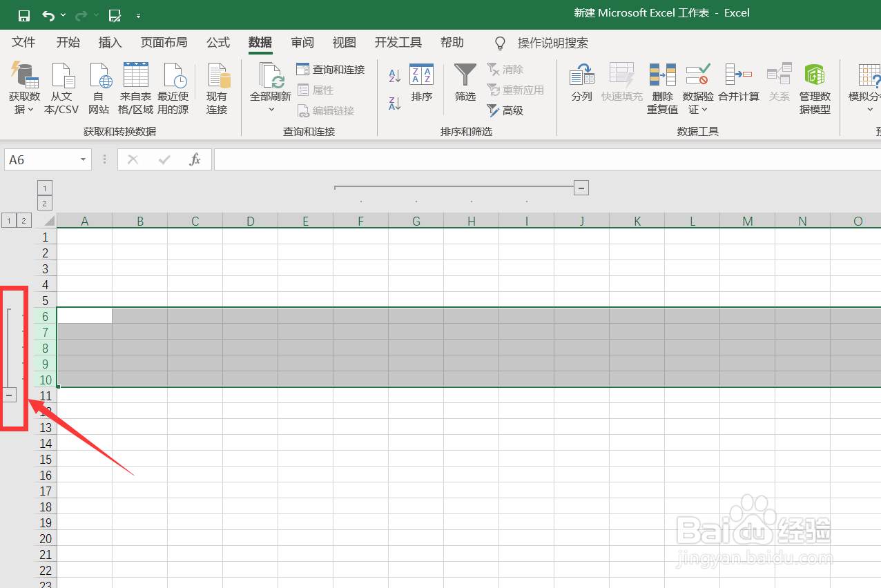Open the 排序 sort dialog
Viewport: 881px width, 588px height.
pyautogui.click(x=421, y=83)
